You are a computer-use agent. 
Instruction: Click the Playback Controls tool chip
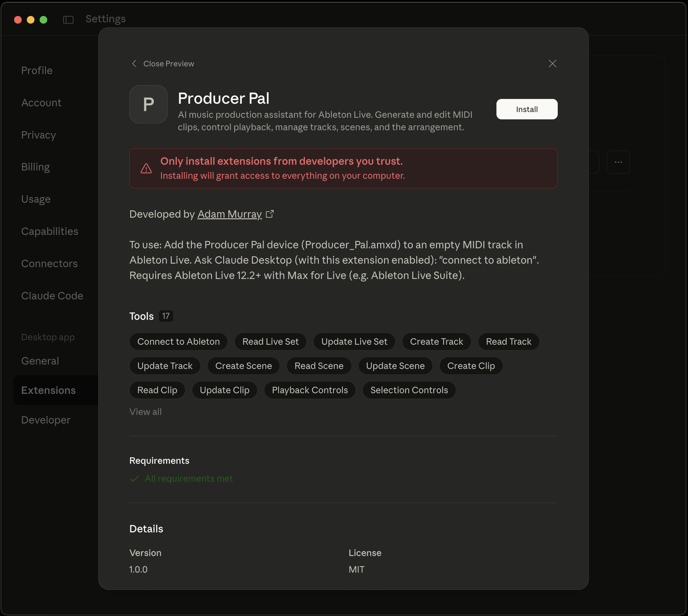(310, 390)
